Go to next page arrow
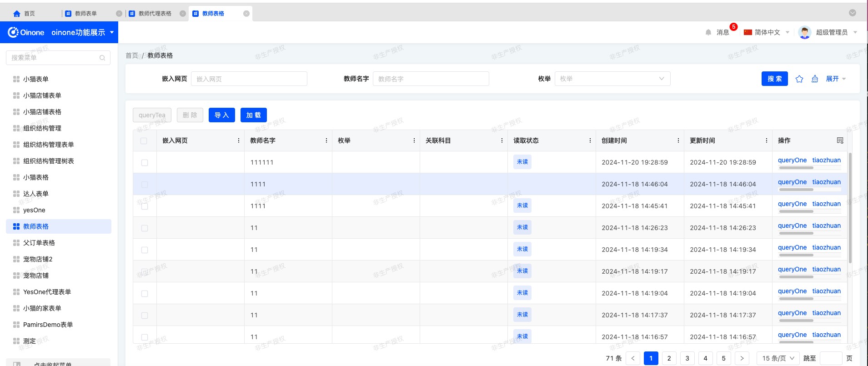The width and height of the screenshot is (868, 366). tap(742, 358)
